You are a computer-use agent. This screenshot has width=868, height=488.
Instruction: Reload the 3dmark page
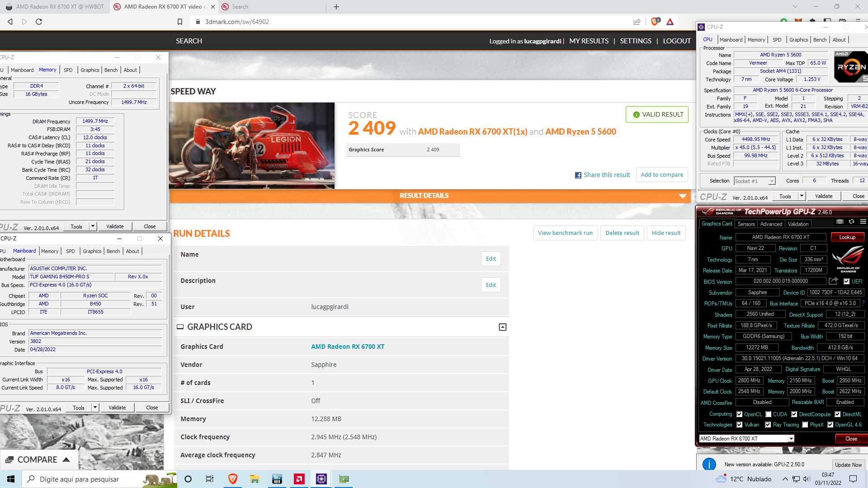point(39,22)
